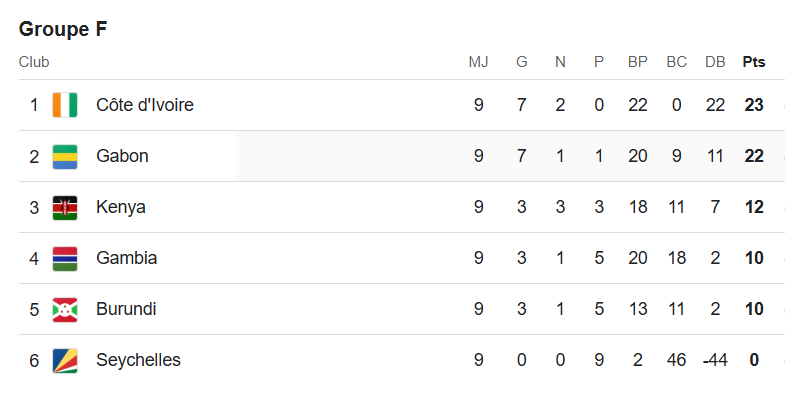The image size is (785, 400).
Task: Click the MJ column header
Action: click(479, 62)
